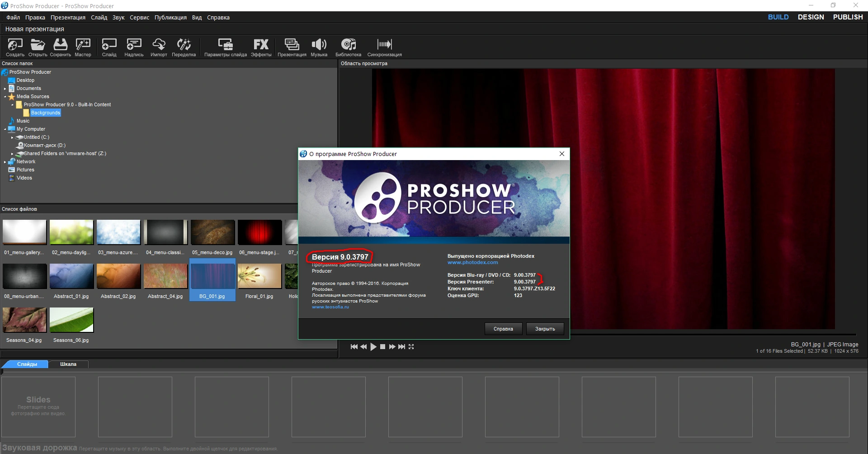Viewport: 868px width, 454px height.
Task: Open the Сервис menu
Action: point(139,18)
